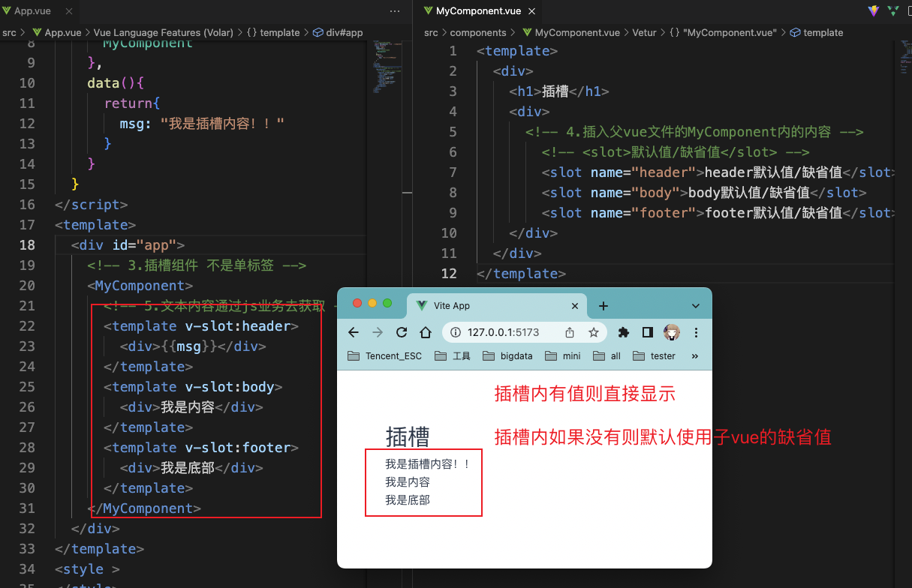Image resolution: width=912 pixels, height=588 pixels.
Task: Click the <div id="app"> code line
Action: [x=128, y=244]
